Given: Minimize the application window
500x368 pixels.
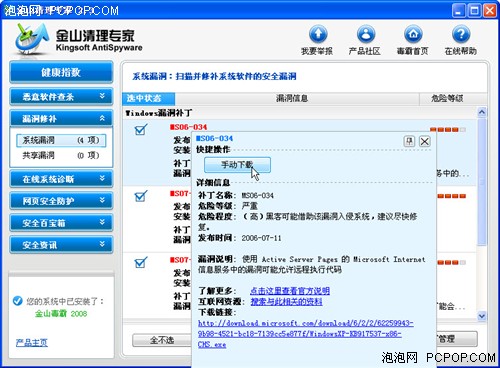Looking at the screenshot, I should (458, 11).
